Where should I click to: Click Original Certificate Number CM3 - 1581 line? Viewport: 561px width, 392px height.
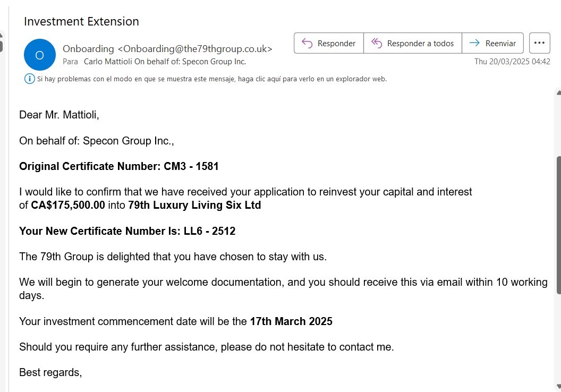[x=118, y=166]
